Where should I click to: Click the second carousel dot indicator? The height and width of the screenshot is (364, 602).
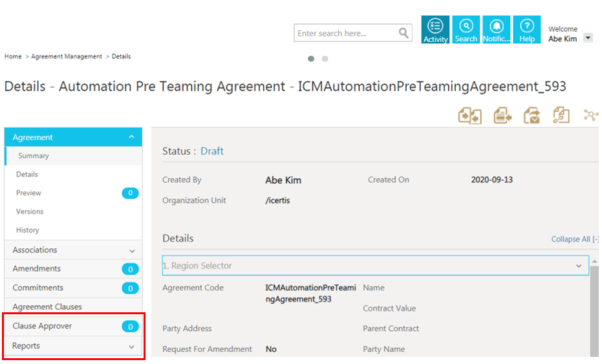(x=325, y=59)
